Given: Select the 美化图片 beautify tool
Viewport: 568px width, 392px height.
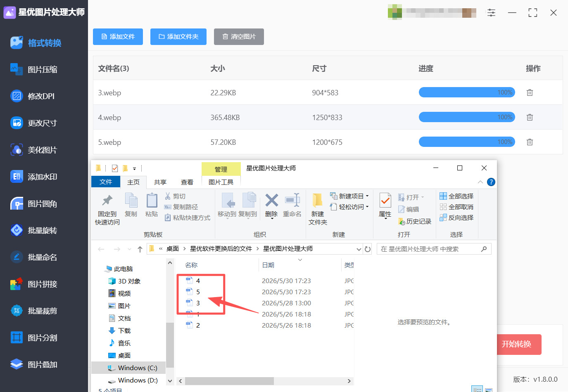Looking at the screenshot, I should [x=34, y=150].
